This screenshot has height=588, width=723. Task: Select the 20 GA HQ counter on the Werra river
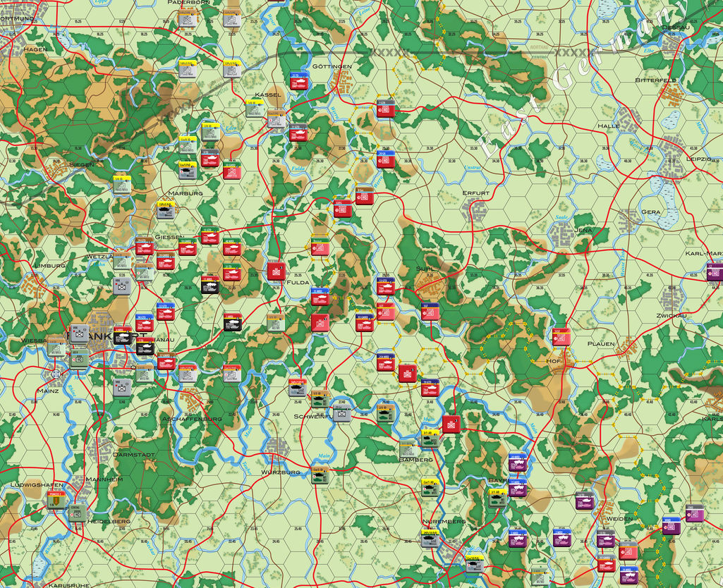(x=385, y=158)
